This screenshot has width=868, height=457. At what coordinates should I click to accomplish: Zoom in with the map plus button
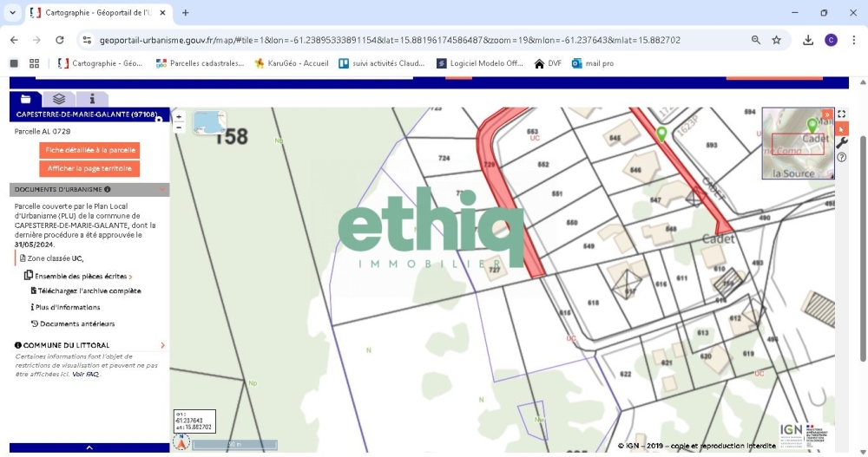[x=179, y=116]
